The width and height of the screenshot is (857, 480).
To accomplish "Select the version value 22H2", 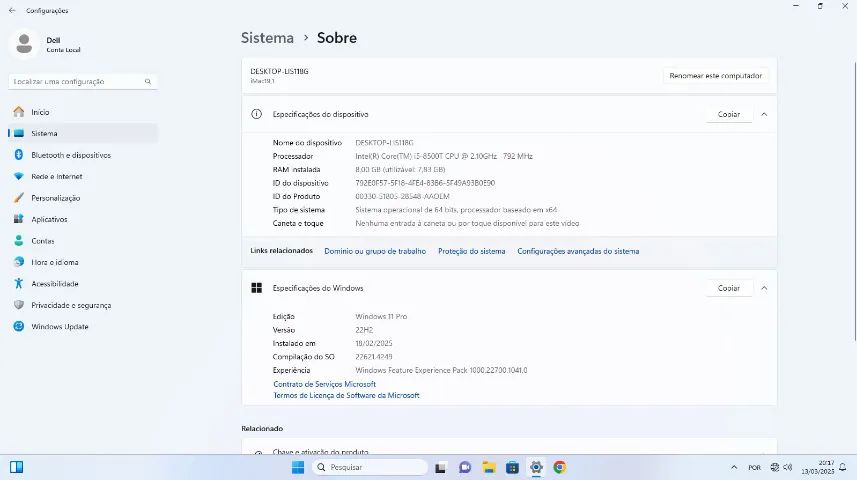I will pos(364,330).
